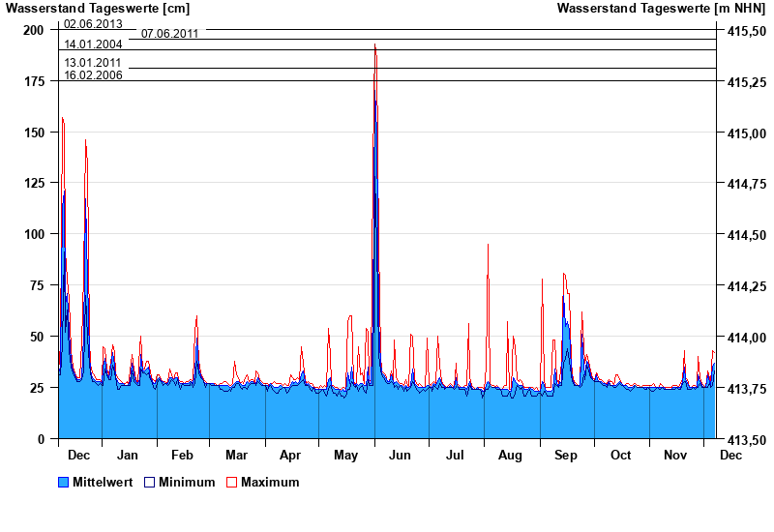The width and height of the screenshot is (774, 532).
Task: Select the Sep month label on x-axis
Action: tap(566, 455)
